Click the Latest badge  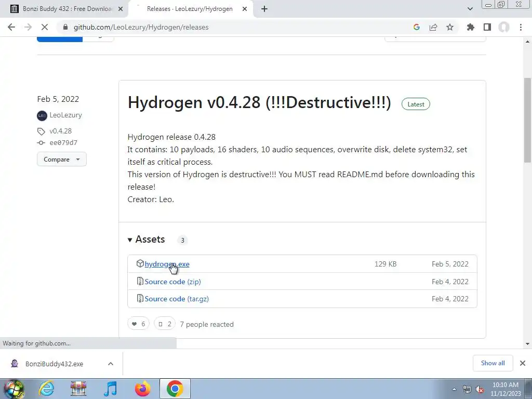416,104
